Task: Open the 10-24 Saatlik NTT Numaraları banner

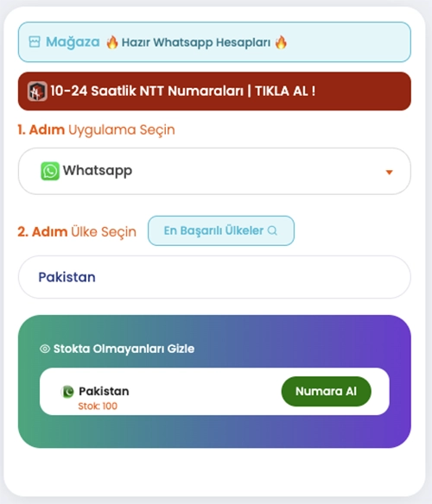Action: pyautogui.click(x=214, y=91)
